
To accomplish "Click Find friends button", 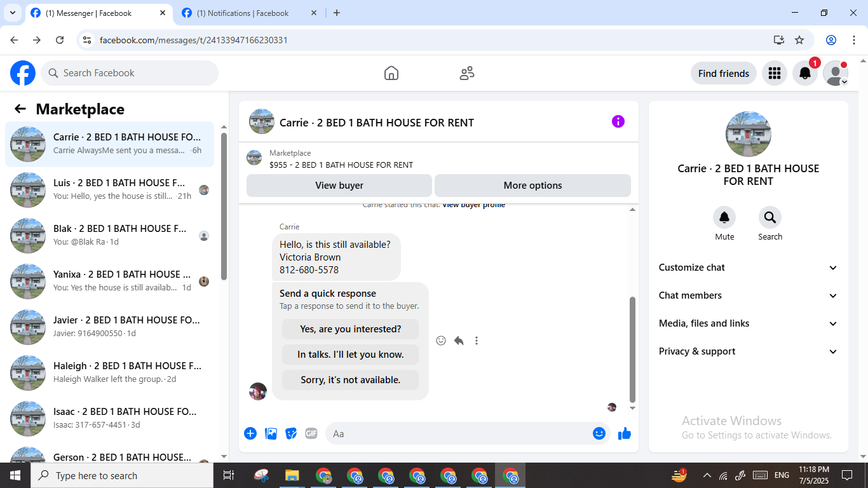I will (724, 73).
